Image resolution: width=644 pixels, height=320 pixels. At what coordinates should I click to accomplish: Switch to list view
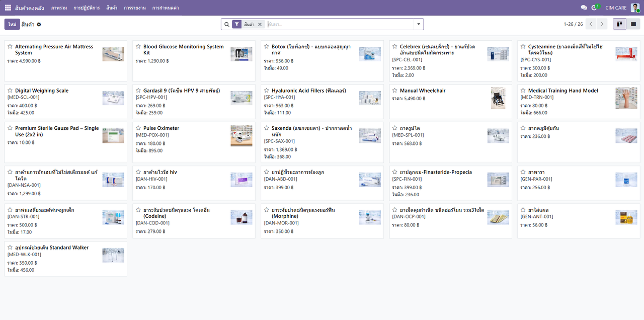(x=633, y=24)
